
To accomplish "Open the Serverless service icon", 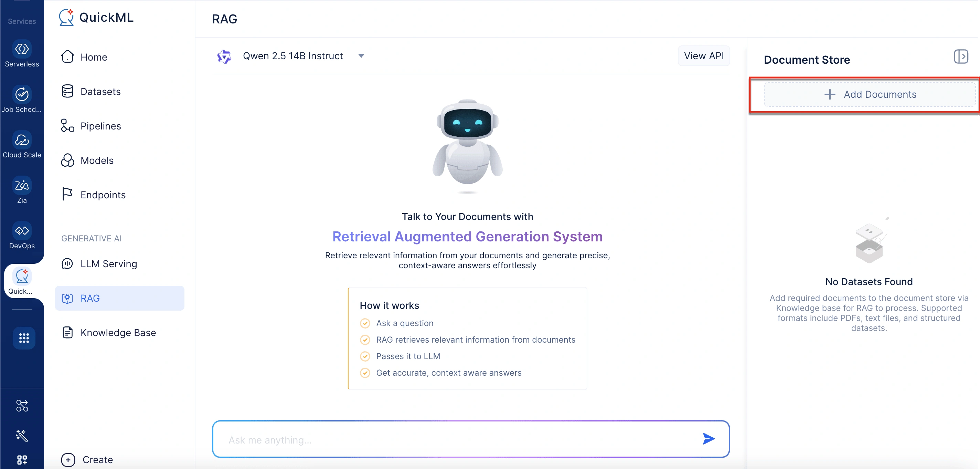I will pyautogui.click(x=22, y=49).
